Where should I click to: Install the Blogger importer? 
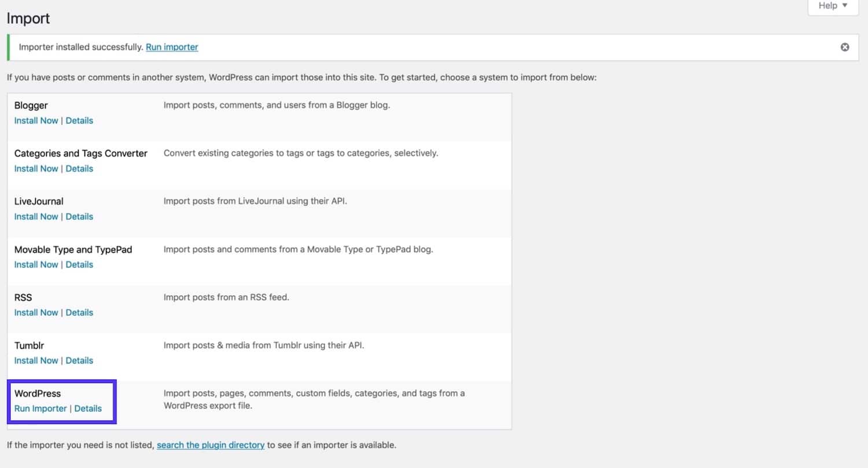[36, 121]
